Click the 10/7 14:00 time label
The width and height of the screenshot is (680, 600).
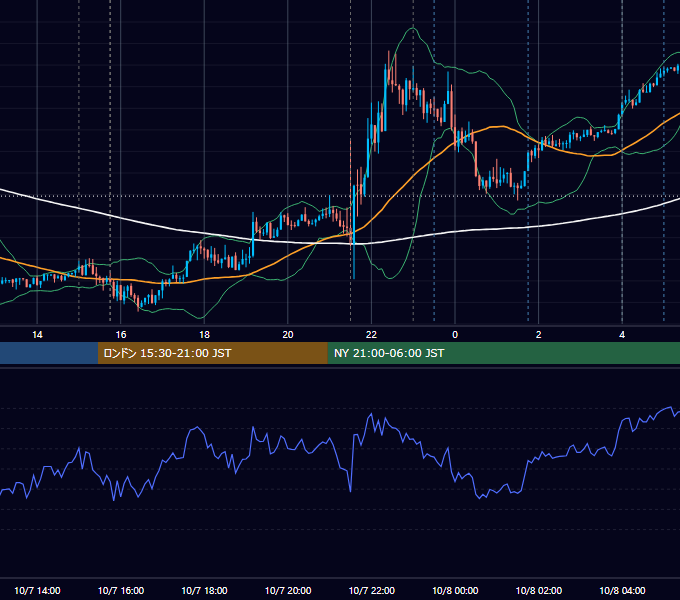tap(37, 590)
